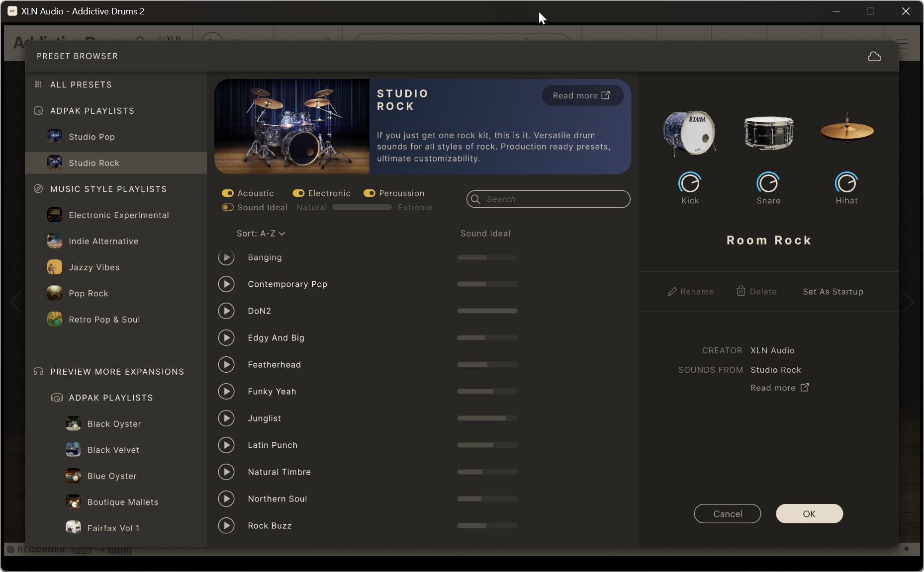Open the cloud sync icon
Screen dimensions: 924x572
(x=874, y=56)
